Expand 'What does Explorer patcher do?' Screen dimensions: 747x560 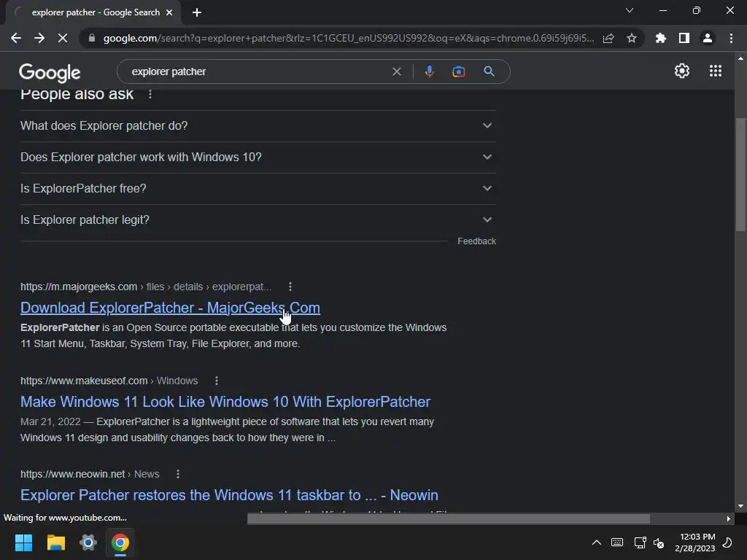pos(258,125)
